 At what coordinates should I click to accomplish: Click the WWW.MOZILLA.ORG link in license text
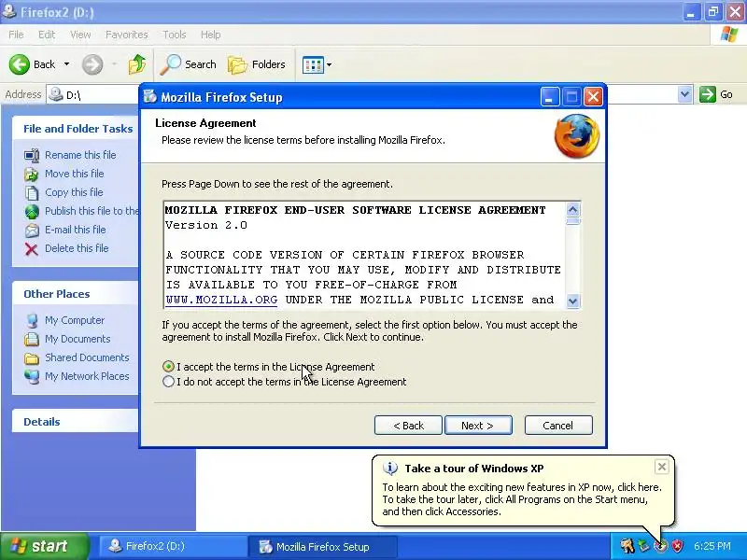(221, 300)
